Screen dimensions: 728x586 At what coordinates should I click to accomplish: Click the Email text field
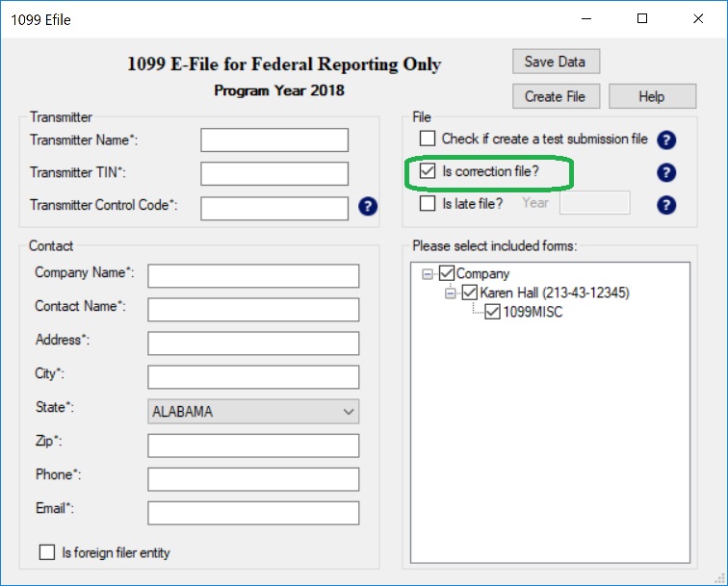(253, 513)
